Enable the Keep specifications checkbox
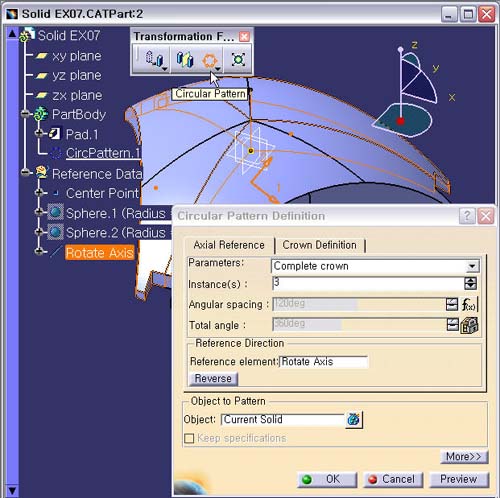 [x=189, y=438]
